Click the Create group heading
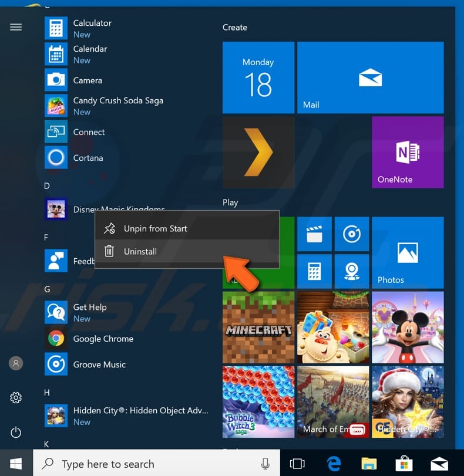Image resolution: width=464 pixels, height=476 pixels. pyautogui.click(x=234, y=28)
